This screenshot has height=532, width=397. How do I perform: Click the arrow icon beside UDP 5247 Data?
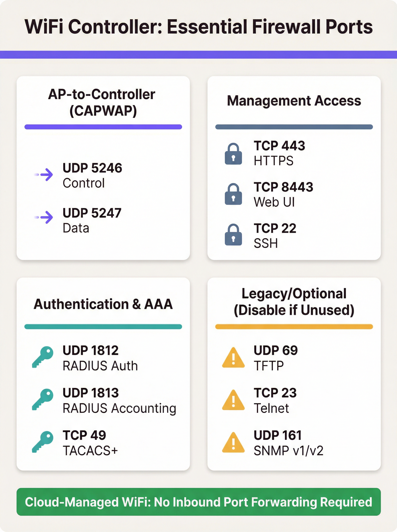click(44, 217)
